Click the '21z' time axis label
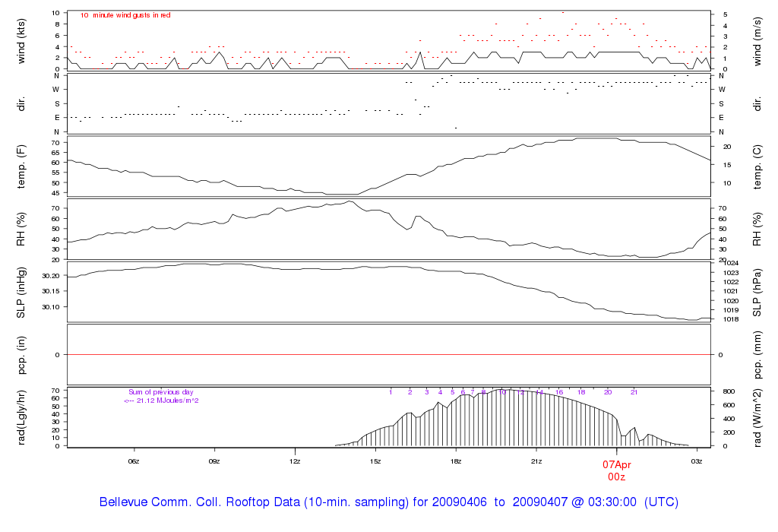Screen dimensions: 778x532 (x=536, y=461)
